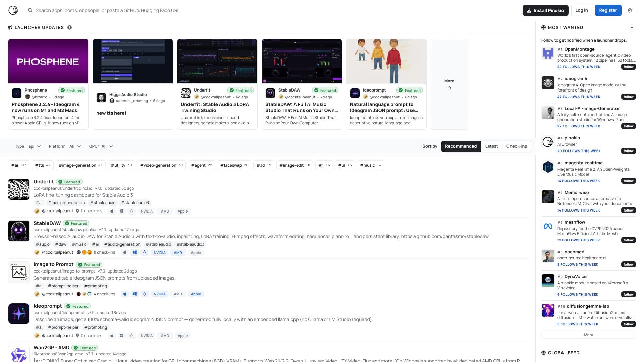Click More below the Most Wanted list
Image resolution: width=644 pixels, height=362 pixels.
pyautogui.click(x=588, y=335)
